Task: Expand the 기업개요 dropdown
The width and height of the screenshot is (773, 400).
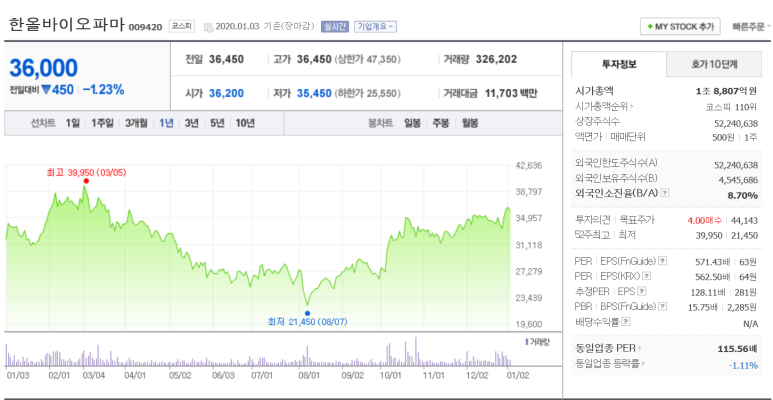Action: pyautogui.click(x=375, y=26)
